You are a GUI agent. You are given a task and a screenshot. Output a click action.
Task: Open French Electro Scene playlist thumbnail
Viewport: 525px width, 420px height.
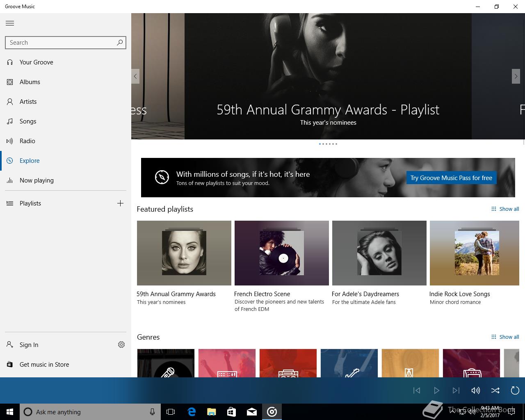point(282,253)
